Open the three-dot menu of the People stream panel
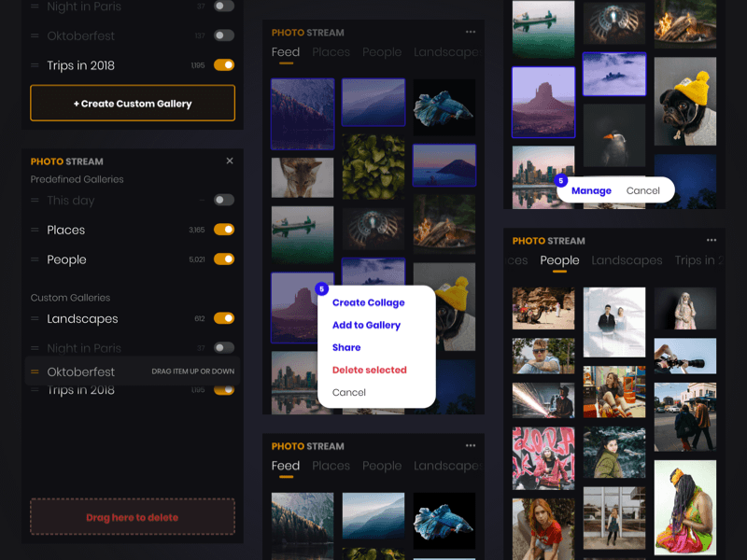The image size is (747, 560). pos(712,240)
